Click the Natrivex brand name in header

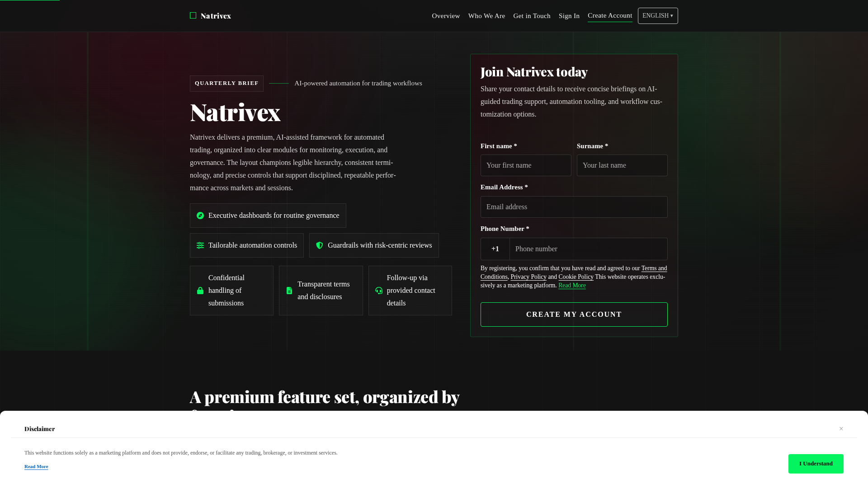(216, 16)
